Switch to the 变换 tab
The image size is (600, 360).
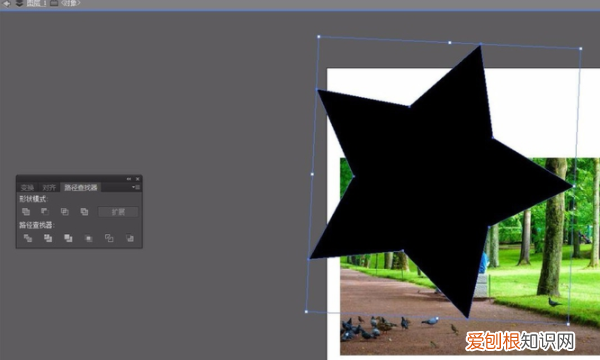pyautogui.click(x=27, y=187)
